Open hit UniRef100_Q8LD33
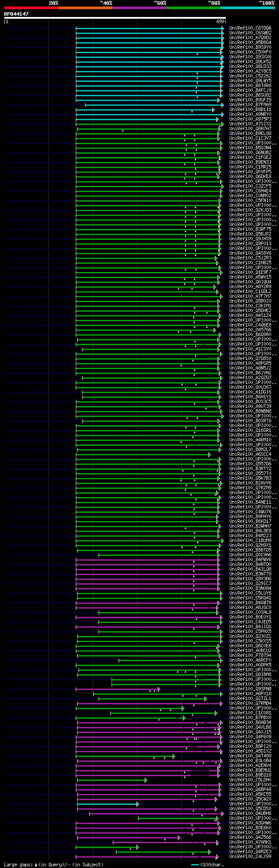The width and height of the screenshot is (279, 868). click(x=250, y=66)
